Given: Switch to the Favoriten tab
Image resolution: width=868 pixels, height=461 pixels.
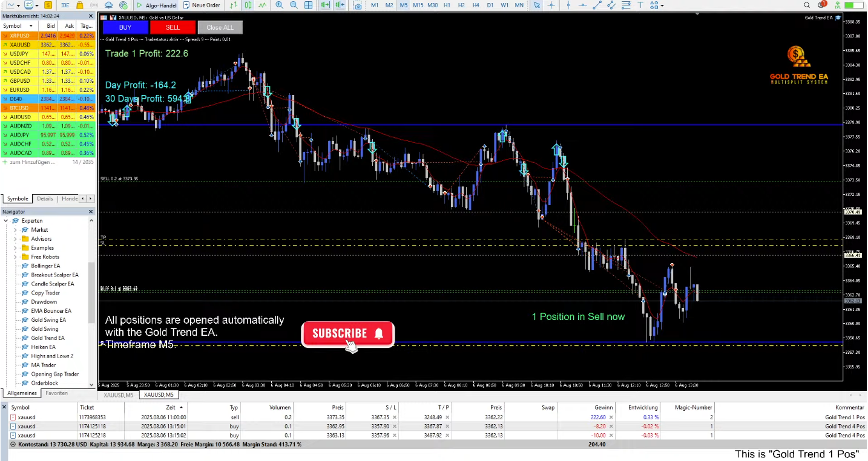Looking at the screenshot, I should point(57,393).
